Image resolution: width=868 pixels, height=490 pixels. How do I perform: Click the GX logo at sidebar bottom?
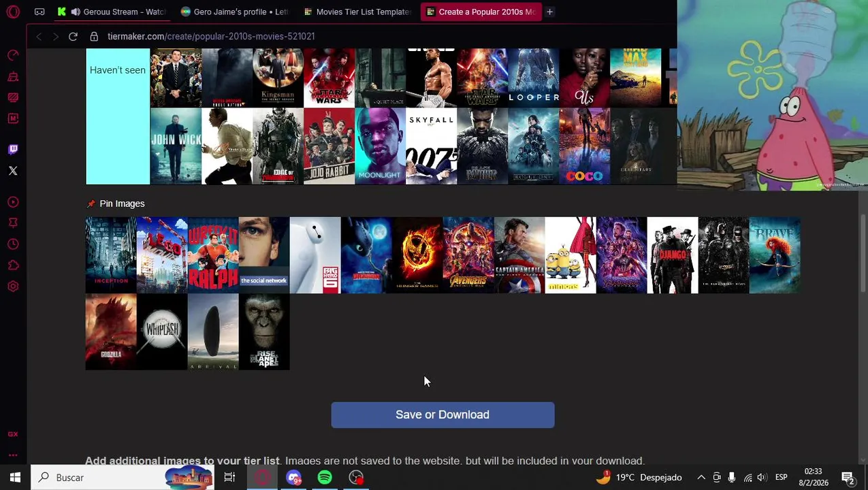pyautogui.click(x=13, y=434)
